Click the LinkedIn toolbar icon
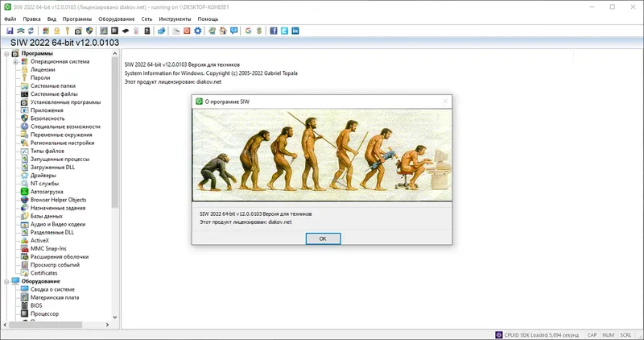Image resolution: width=644 pixels, height=340 pixels. (x=295, y=31)
